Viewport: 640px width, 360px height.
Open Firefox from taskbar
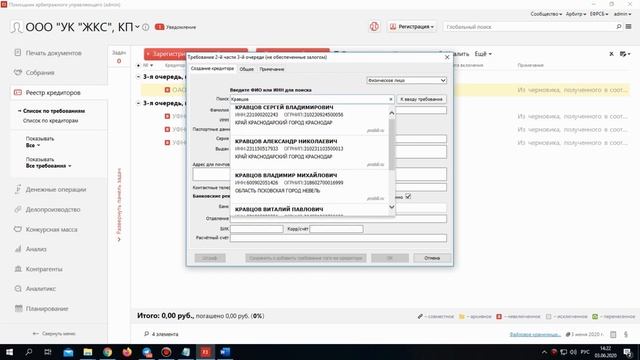[x=127, y=352]
